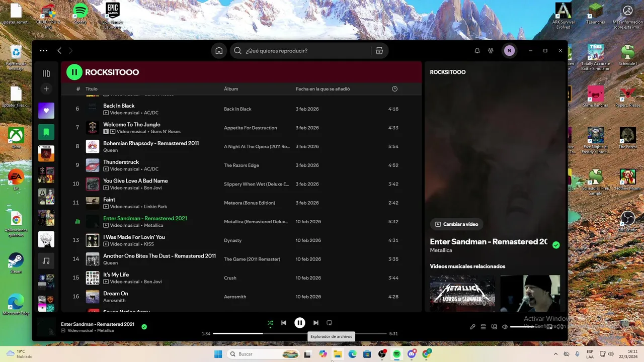Click ROCKSITOOO title in right panel
644x362 pixels.
pos(448,72)
